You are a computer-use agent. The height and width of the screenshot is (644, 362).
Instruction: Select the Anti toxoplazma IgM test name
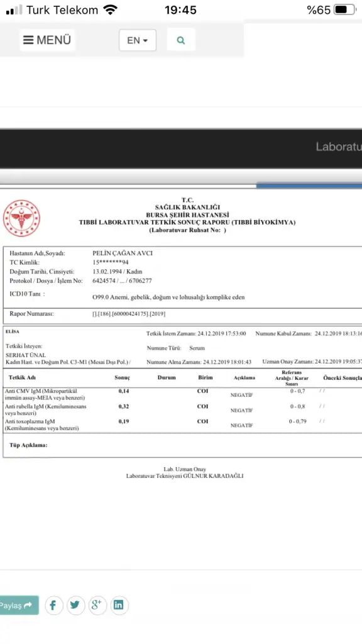pyautogui.click(x=42, y=425)
